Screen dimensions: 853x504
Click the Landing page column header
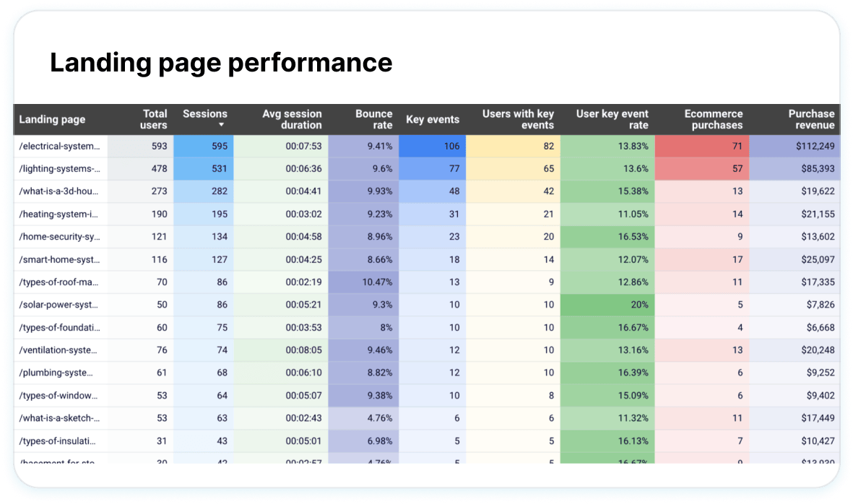click(52, 119)
